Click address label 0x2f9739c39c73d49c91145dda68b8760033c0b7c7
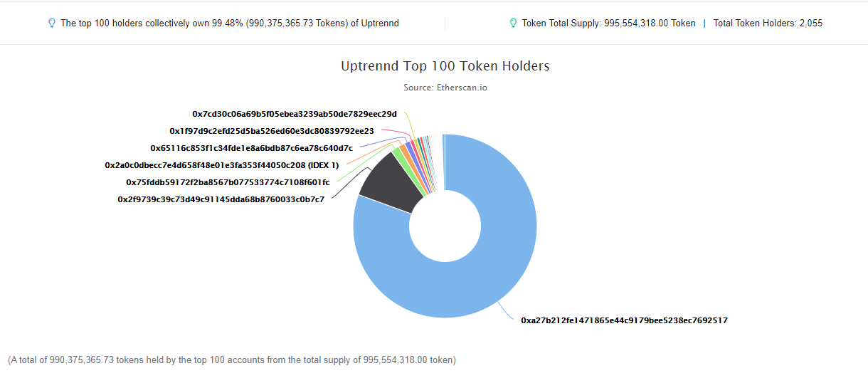 [x=221, y=199]
